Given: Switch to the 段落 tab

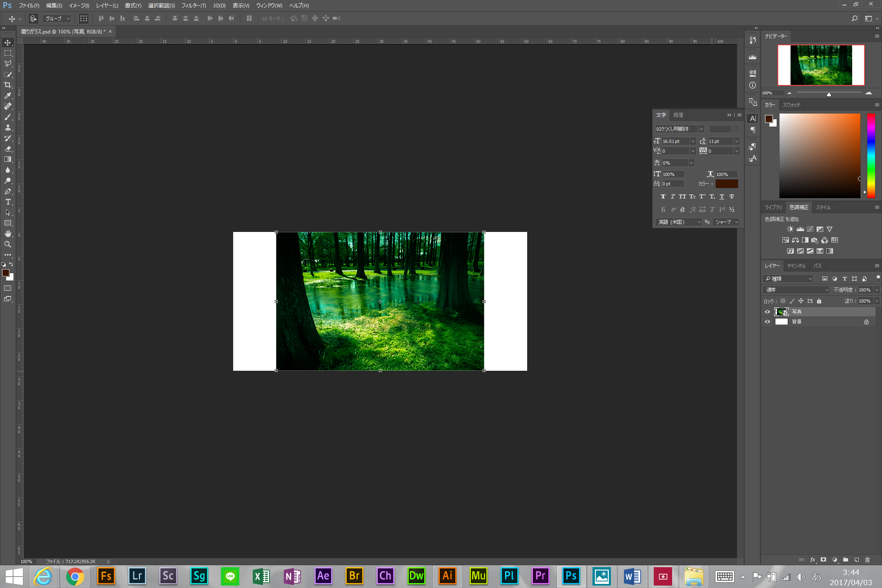Looking at the screenshot, I should pyautogui.click(x=679, y=114).
